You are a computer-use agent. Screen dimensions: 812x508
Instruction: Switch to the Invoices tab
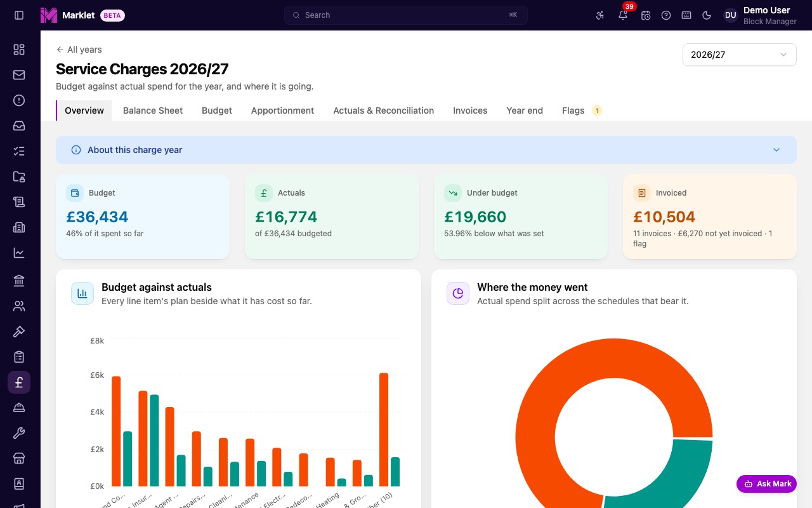click(x=470, y=110)
